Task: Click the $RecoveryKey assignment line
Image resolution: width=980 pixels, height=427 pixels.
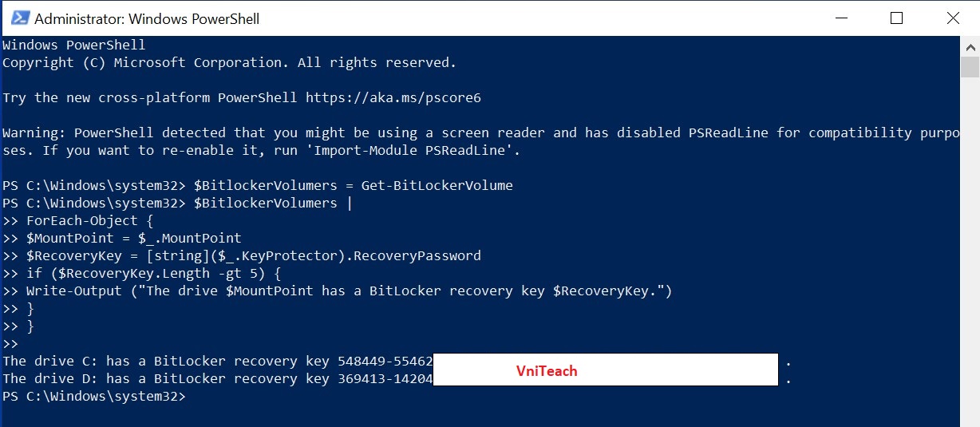Action: tap(242, 255)
